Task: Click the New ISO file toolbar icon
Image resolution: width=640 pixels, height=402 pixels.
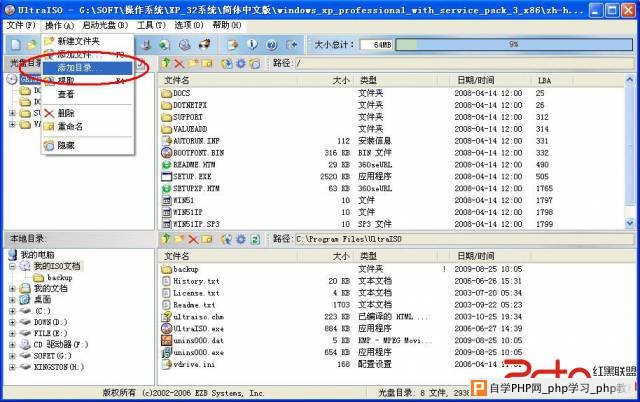Action: coord(16,44)
